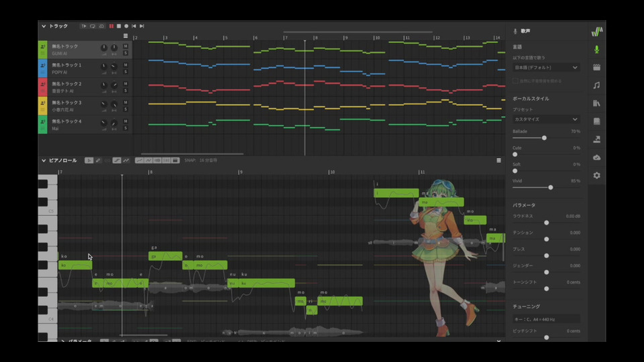Open the cloud license panel
Viewport: 644px width, 362px height.
[597, 158]
